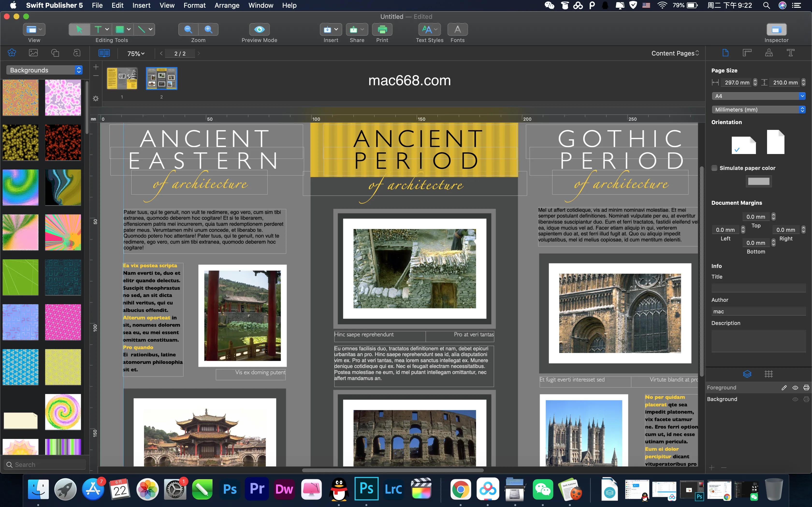Open the Arrange menu
812x507 pixels.
pyautogui.click(x=227, y=5)
